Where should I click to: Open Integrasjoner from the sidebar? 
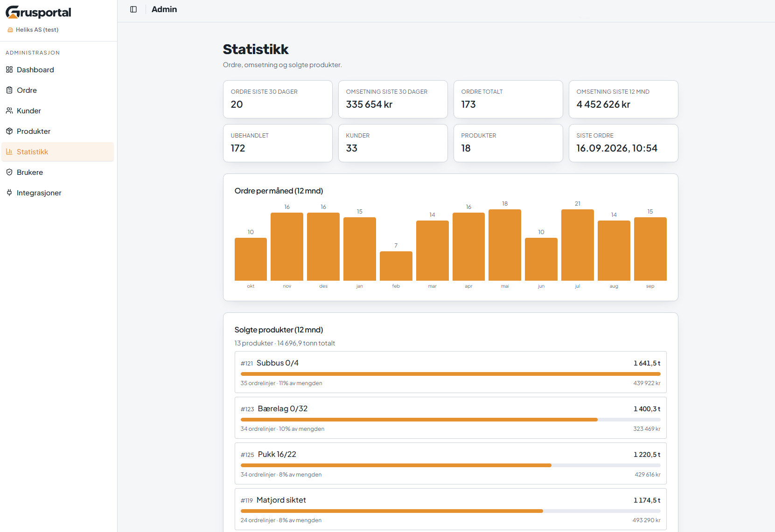click(58, 193)
